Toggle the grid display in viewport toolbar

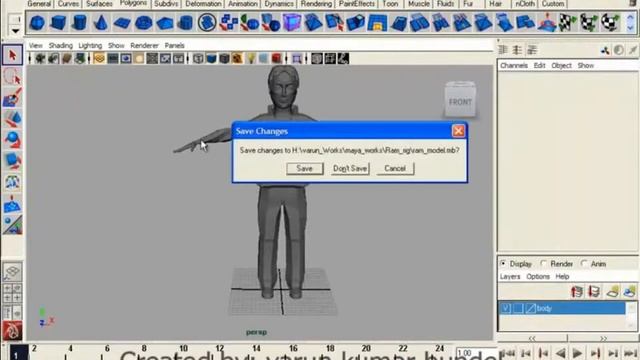click(99, 59)
